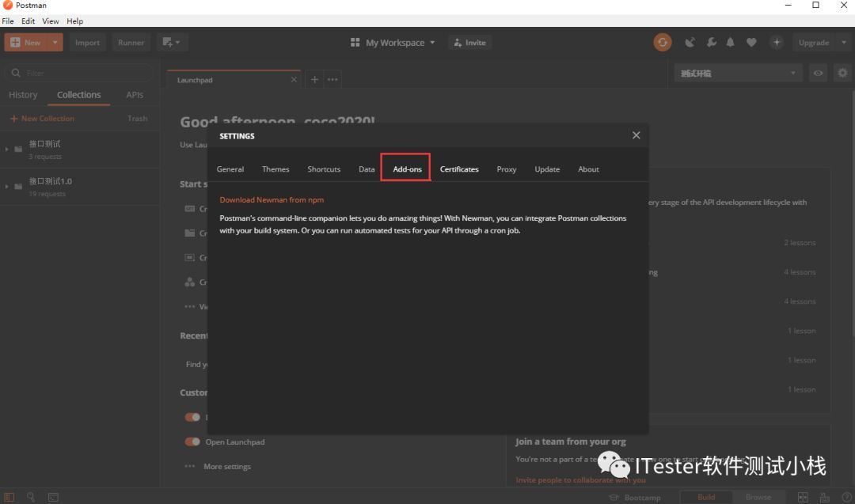Switch to the History sidebar tab
Viewport: 855px width, 504px height.
23,95
